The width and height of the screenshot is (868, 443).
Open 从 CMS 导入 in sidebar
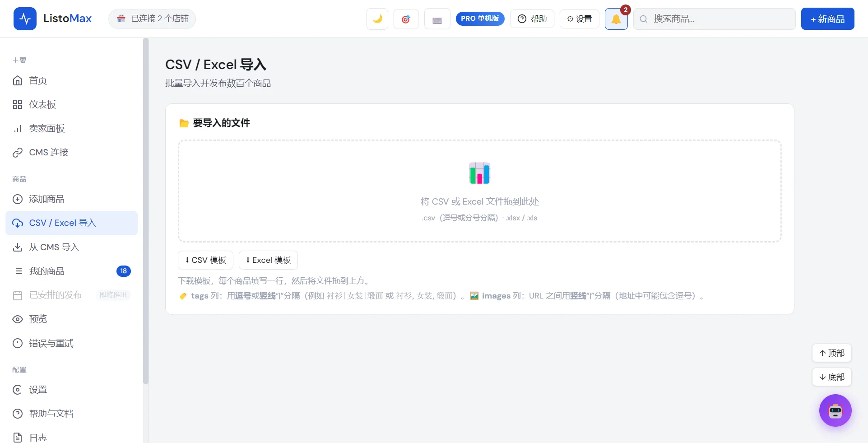(71, 247)
